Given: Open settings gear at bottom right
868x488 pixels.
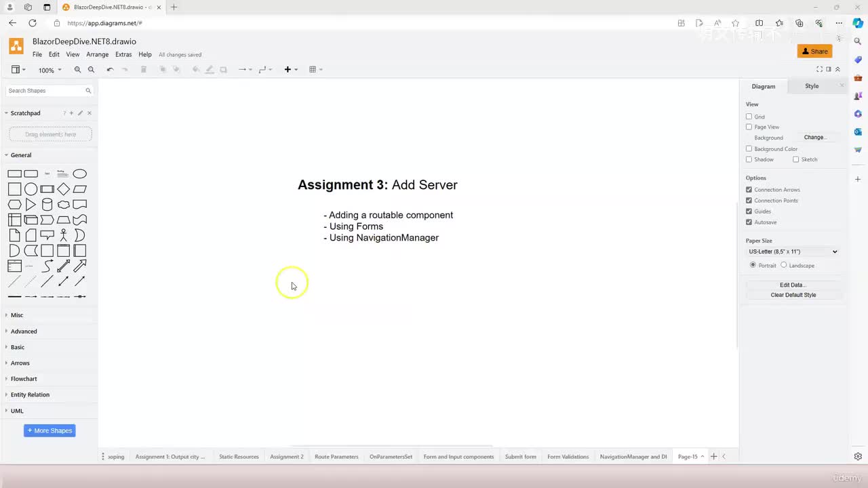Looking at the screenshot, I should tap(858, 456).
